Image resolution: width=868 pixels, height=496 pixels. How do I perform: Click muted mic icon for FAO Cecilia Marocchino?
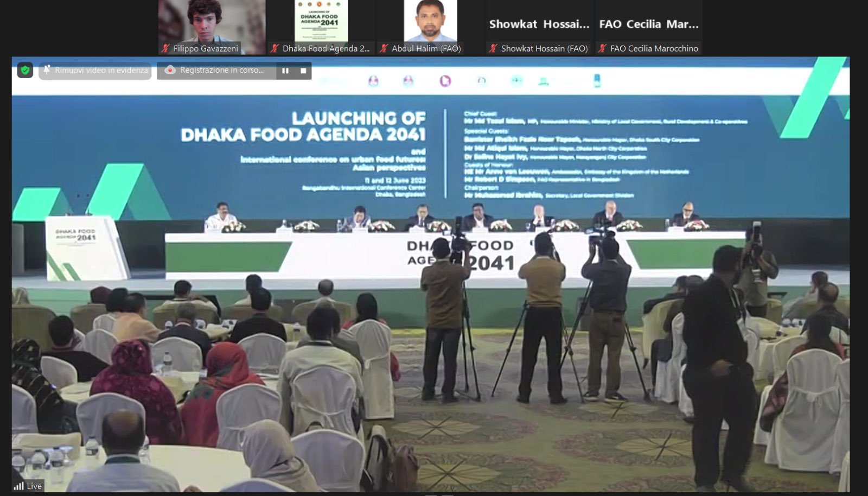tap(602, 48)
